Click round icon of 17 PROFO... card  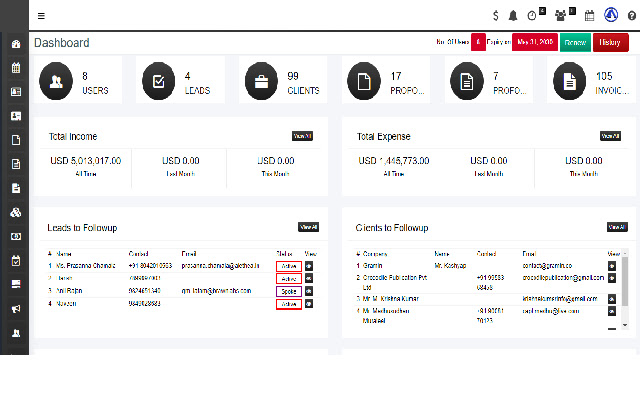point(364,81)
